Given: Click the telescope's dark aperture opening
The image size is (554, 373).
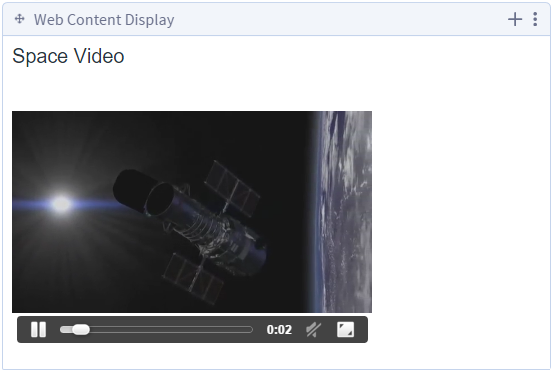Looking at the screenshot, I should point(160,199).
